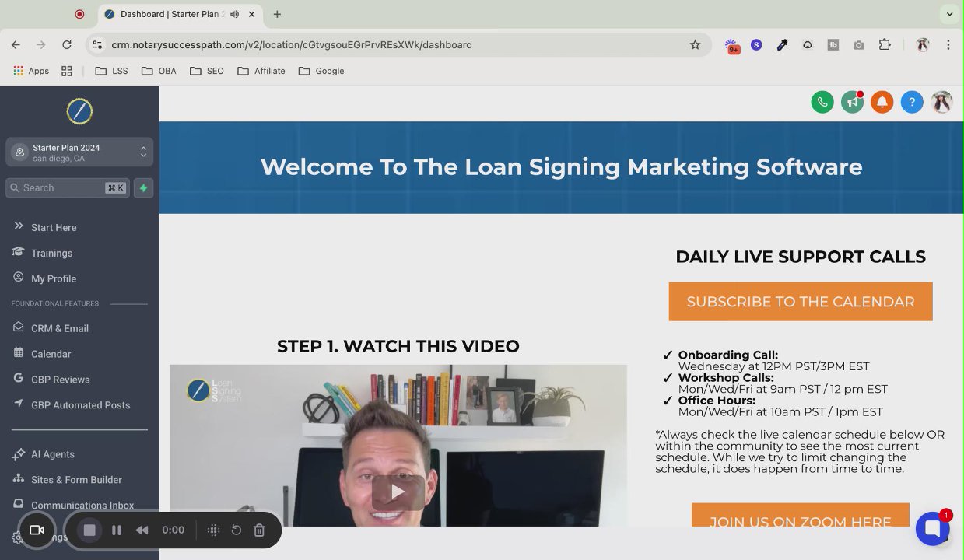964x560 pixels.
Task: Click the recording trash delete icon
Action: click(259, 530)
